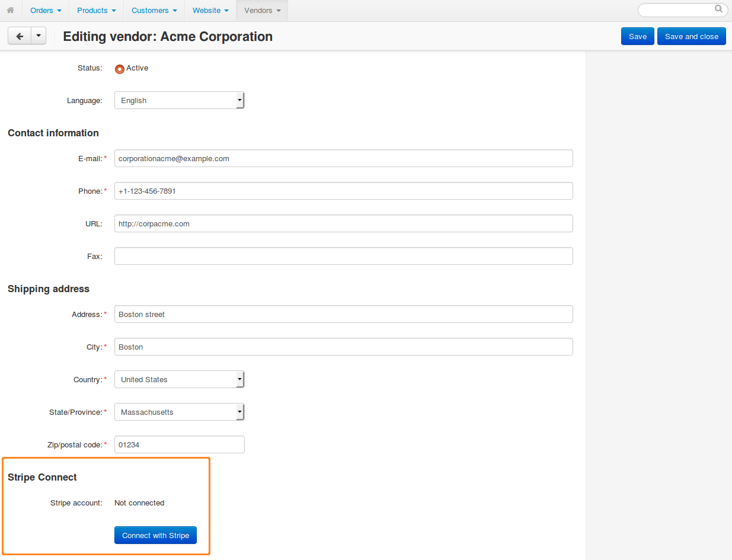
Task: Click the State/Province label
Action: pos(76,412)
